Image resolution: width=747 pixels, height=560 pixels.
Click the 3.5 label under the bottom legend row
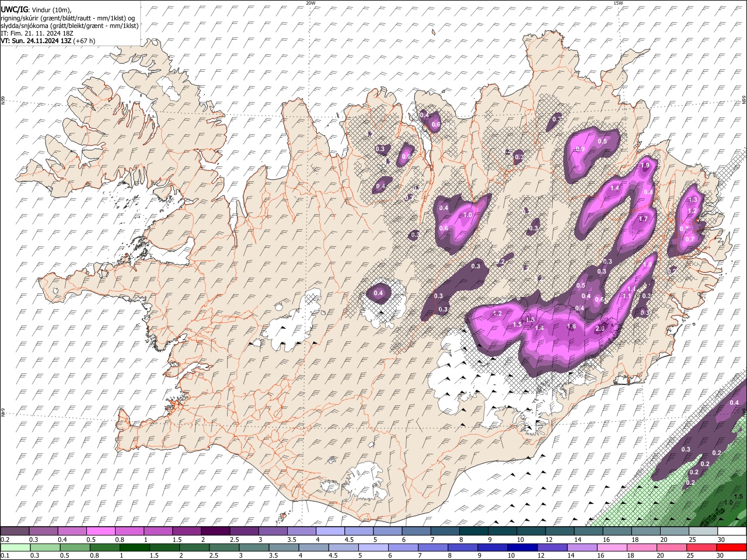pos(273,555)
